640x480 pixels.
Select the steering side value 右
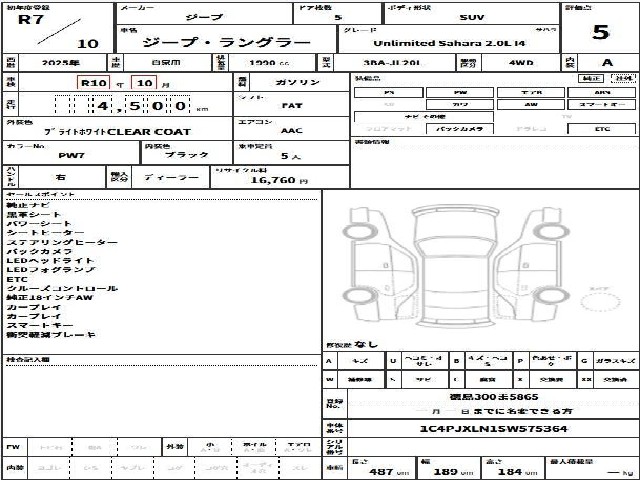coord(60,177)
